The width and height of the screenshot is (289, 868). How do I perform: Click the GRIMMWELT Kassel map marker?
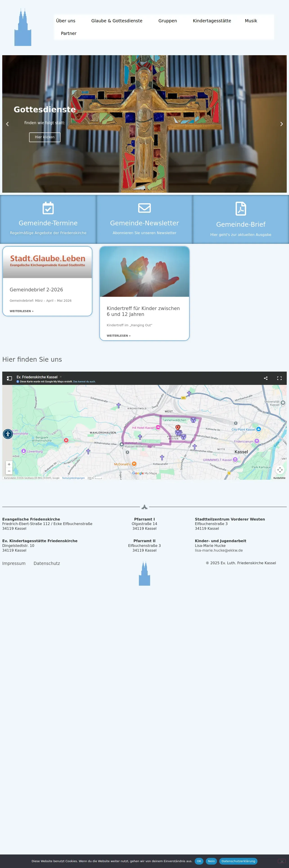point(235,460)
